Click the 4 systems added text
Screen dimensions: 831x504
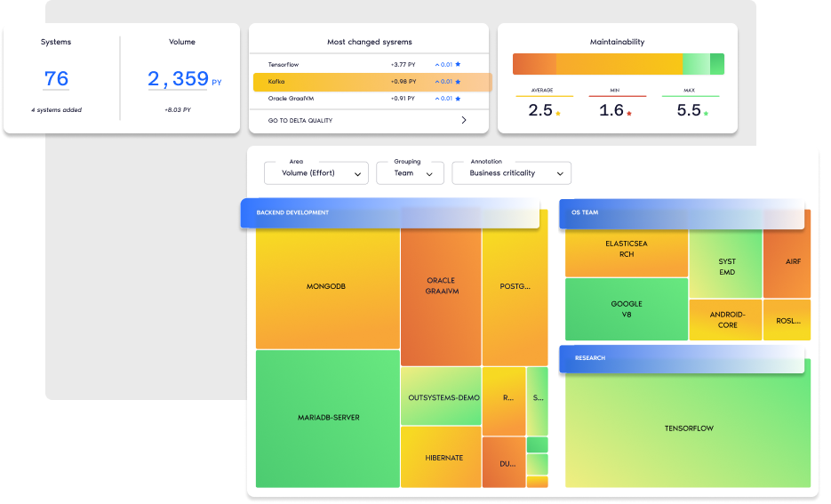click(x=56, y=110)
